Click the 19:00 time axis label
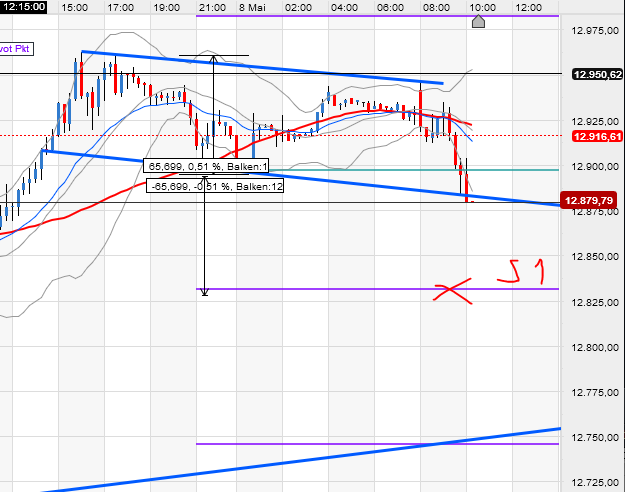The height and width of the screenshot is (492, 625). [x=167, y=8]
